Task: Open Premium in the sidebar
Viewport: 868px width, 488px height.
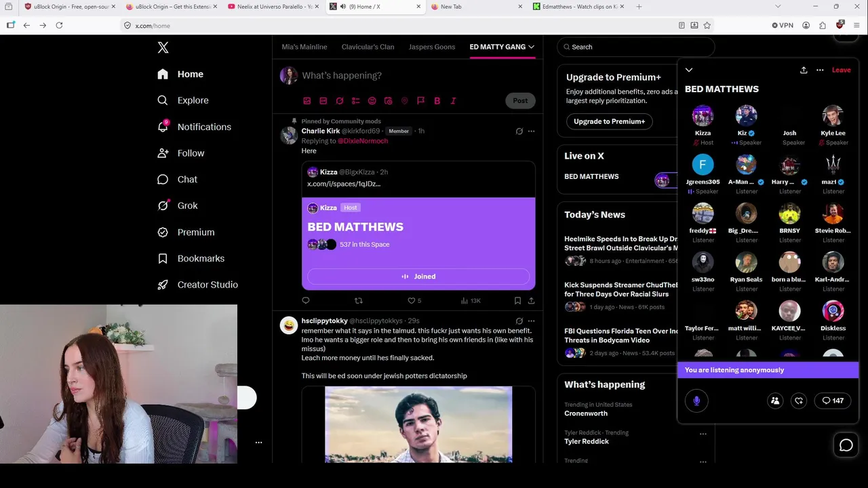Action: point(186,232)
